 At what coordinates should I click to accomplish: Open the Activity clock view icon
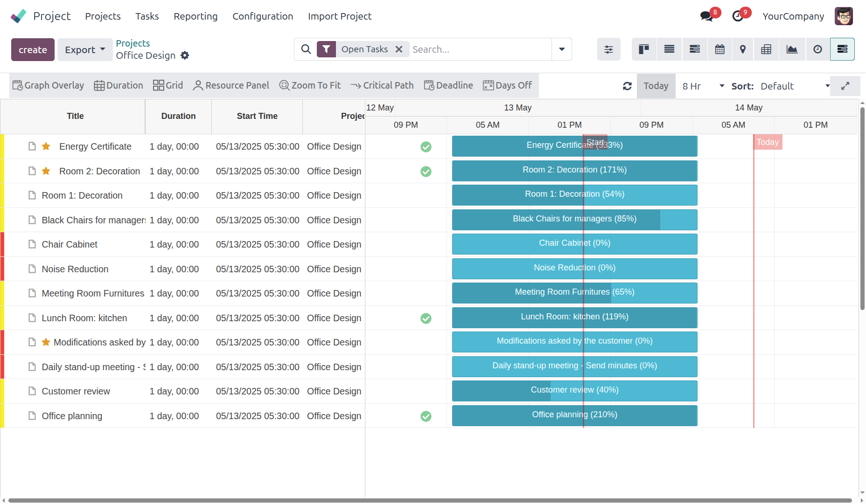817,49
